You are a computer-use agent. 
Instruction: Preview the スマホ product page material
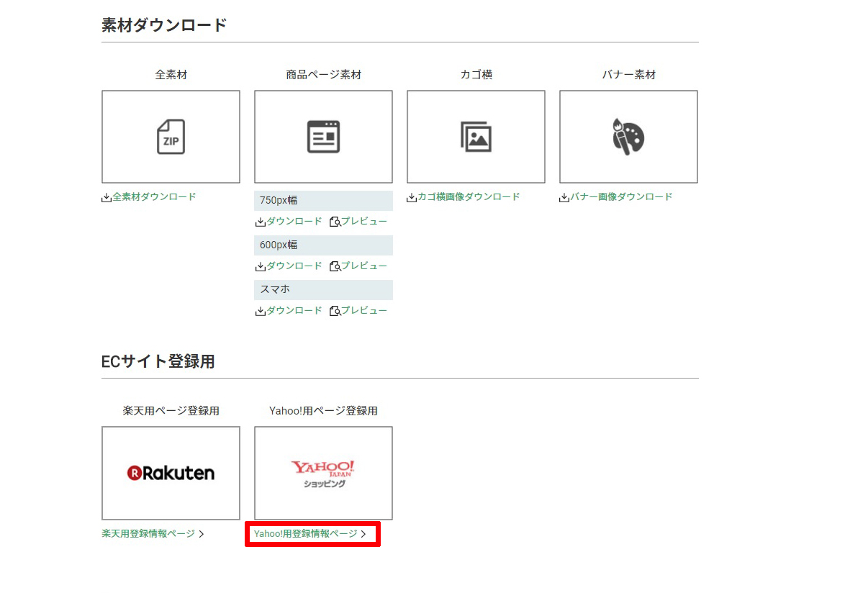click(x=358, y=311)
